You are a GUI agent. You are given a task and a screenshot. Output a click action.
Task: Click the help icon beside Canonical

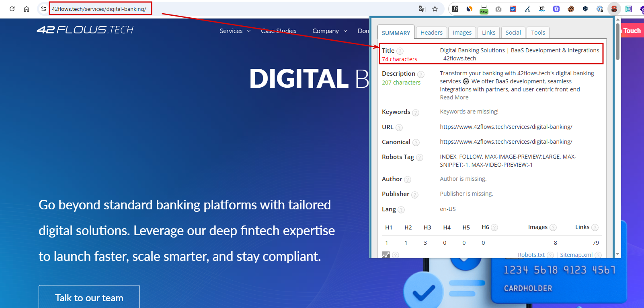click(416, 143)
